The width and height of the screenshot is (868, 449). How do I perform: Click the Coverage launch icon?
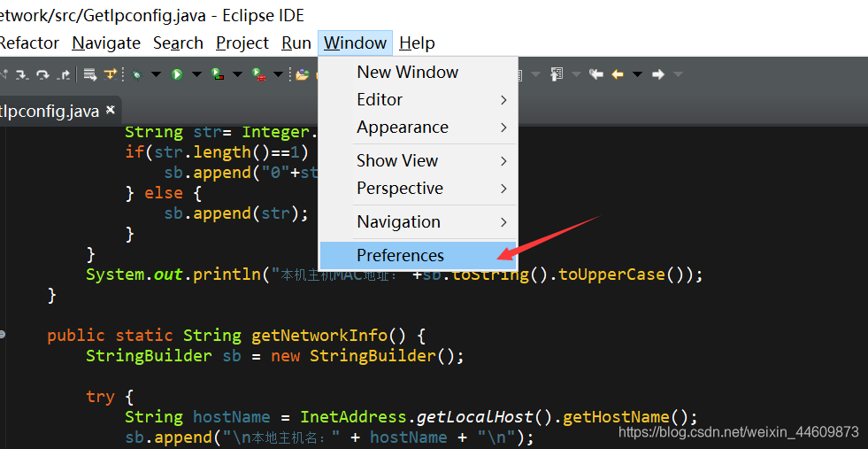point(218,74)
